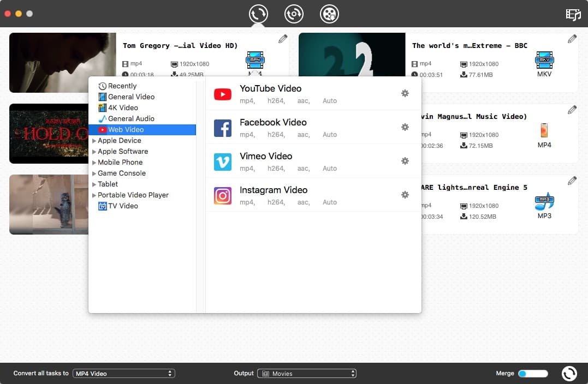Open settings gear for Facebook Video preset
The height and width of the screenshot is (384, 588).
click(405, 127)
